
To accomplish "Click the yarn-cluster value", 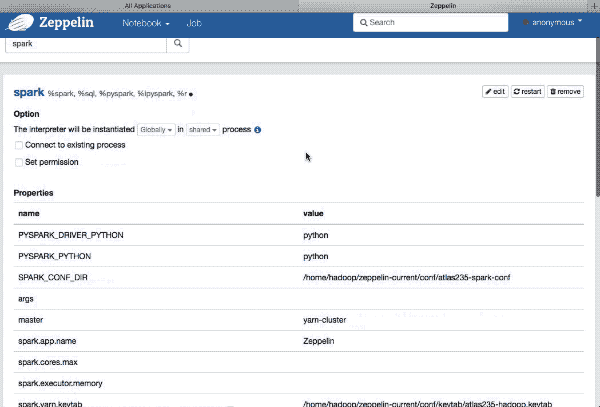I will pos(324,320).
